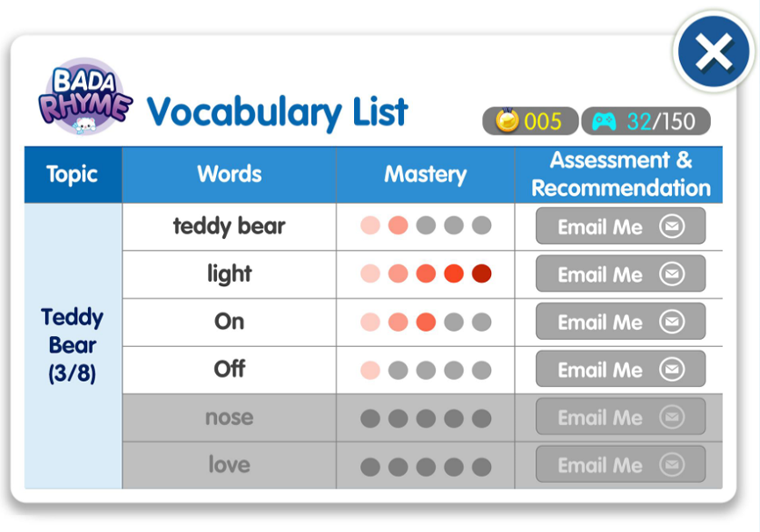Click envelope icon in teddy bear row

point(671,226)
